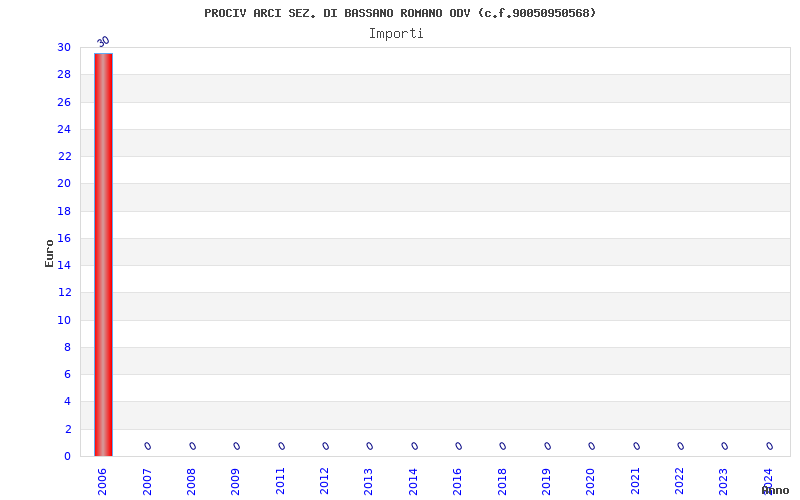800x500 pixels.
Task: Click the y-axis tick label 18
Action: tap(64, 211)
